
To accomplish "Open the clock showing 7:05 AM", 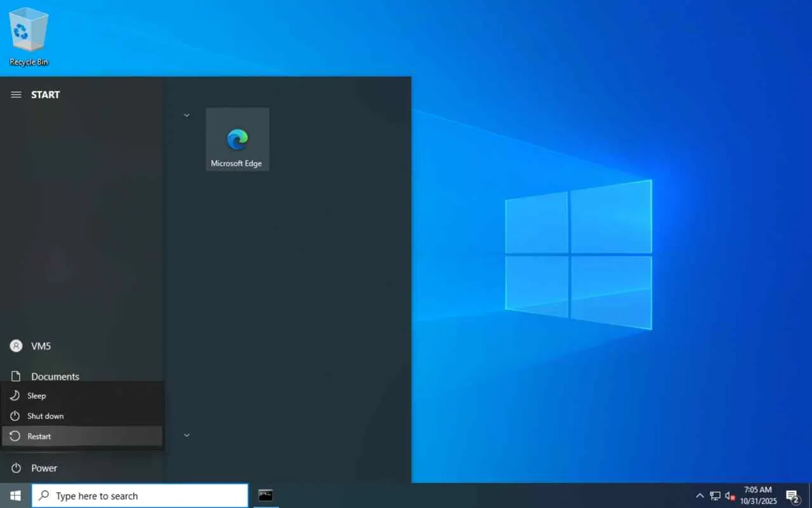I will [x=758, y=496].
